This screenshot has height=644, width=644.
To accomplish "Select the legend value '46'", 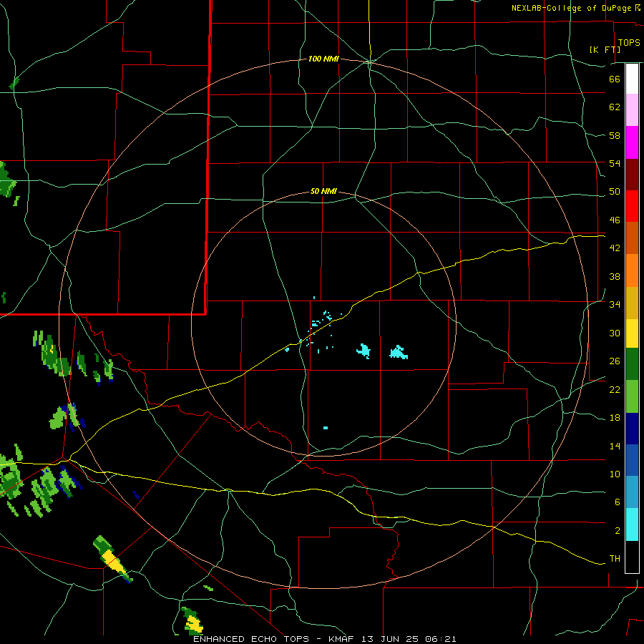I will (x=615, y=220).
